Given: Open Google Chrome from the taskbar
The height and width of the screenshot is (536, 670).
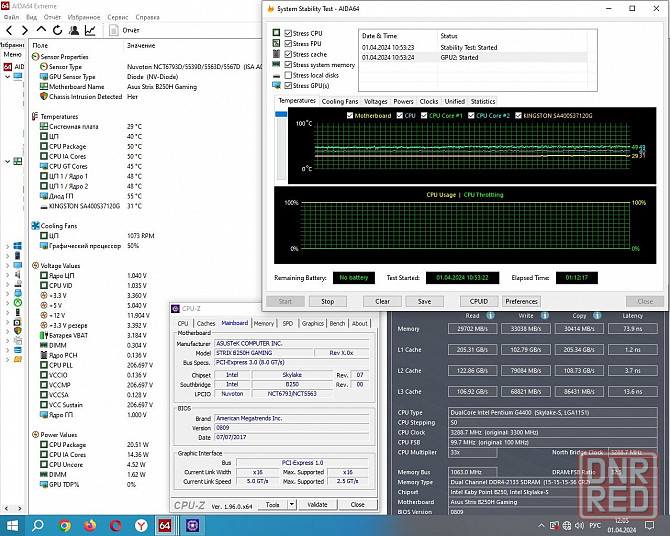Looking at the screenshot, I should point(64,525).
